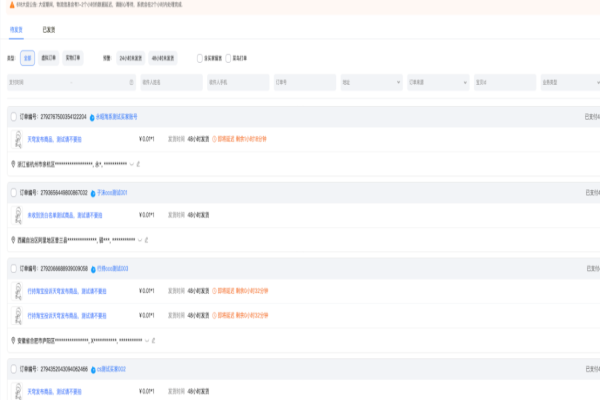Click the location pin icon on third order
The width and height of the screenshot is (600, 400).
tap(12, 341)
